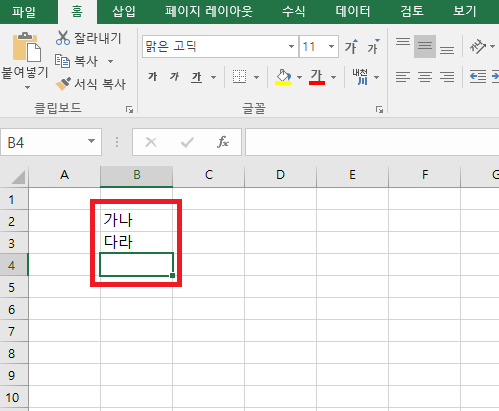Screen dimensions: 499x411
Task: Open the 보기 tab
Action: click(465, 12)
